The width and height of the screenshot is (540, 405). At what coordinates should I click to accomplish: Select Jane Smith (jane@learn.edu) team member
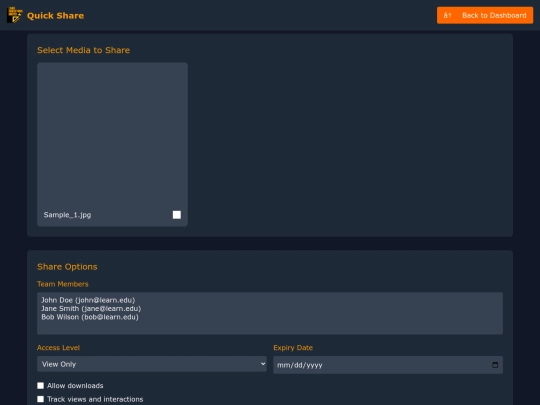pos(91,309)
